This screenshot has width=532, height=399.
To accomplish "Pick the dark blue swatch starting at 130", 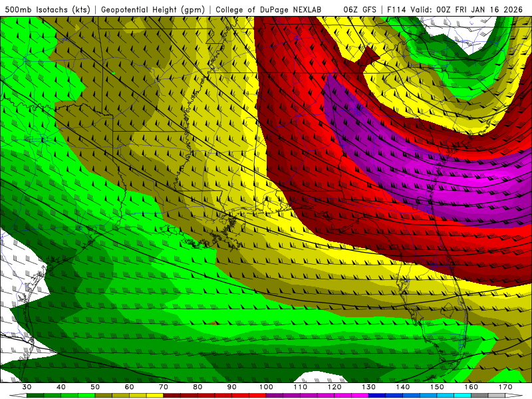I will [x=377, y=396].
